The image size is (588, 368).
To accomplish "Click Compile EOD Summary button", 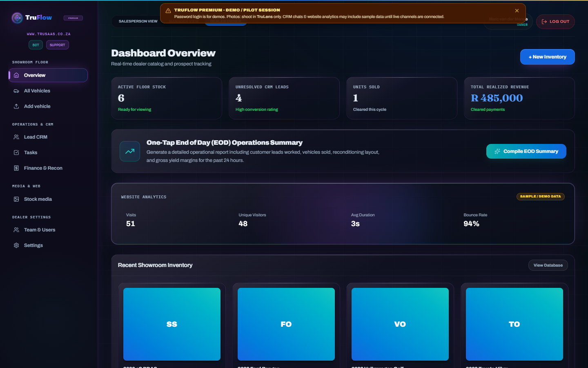I will pyautogui.click(x=526, y=151).
